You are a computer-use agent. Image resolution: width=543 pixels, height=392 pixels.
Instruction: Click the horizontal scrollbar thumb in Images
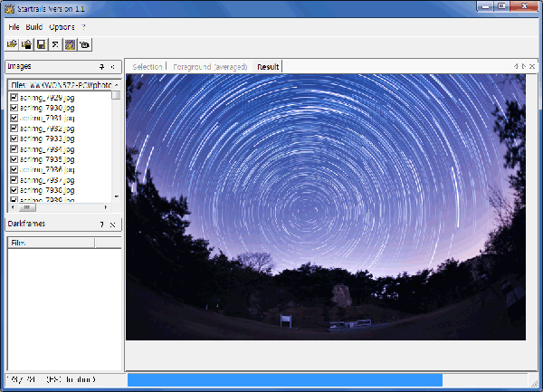click(x=26, y=207)
